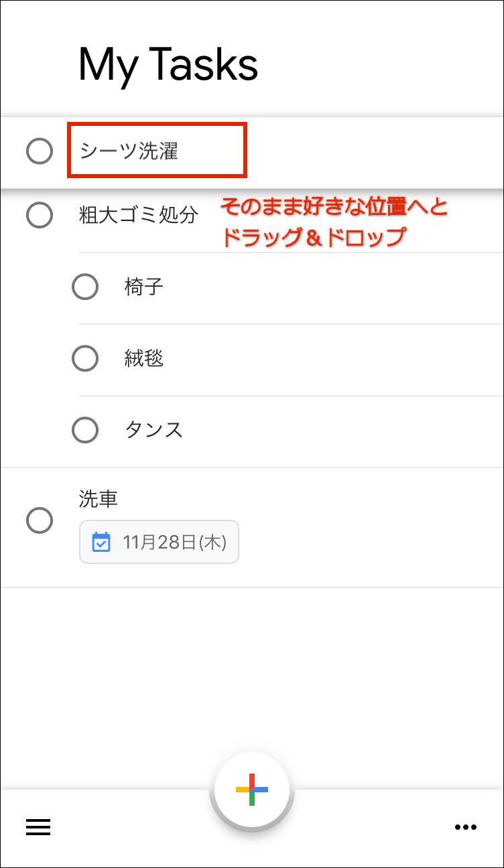Click the red annotation text ドラッグ＆ドロップ
Screen dimensions: 504x868
(x=314, y=238)
